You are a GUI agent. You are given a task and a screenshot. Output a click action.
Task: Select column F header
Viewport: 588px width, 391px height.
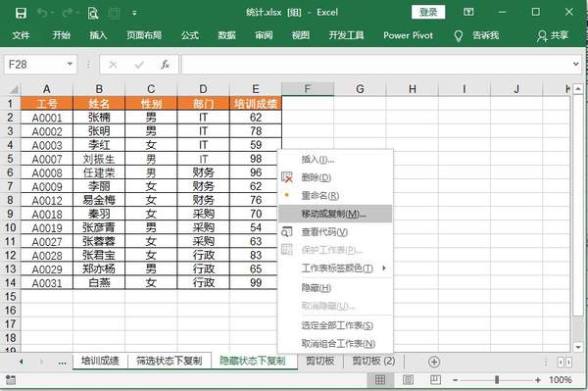[x=308, y=89]
